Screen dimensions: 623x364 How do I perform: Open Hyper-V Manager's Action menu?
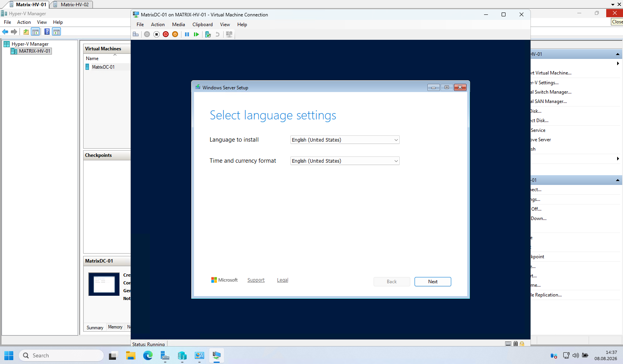pyautogui.click(x=24, y=22)
